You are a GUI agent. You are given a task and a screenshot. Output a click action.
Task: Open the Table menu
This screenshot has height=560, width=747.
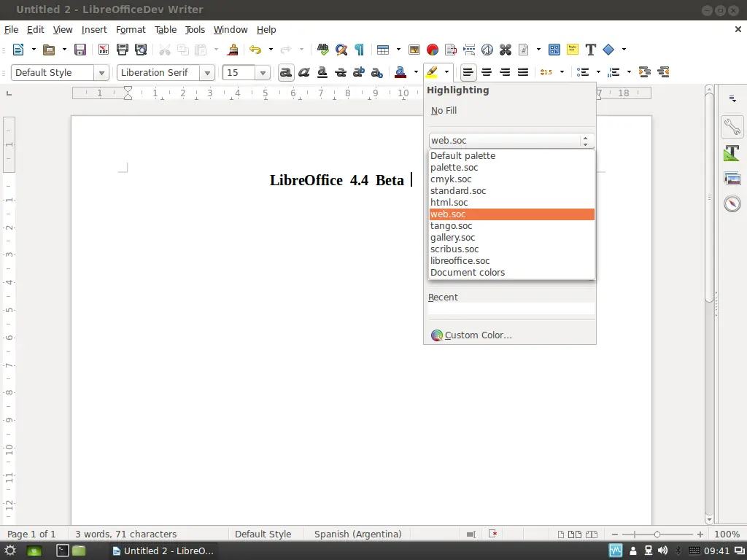pyautogui.click(x=166, y=29)
